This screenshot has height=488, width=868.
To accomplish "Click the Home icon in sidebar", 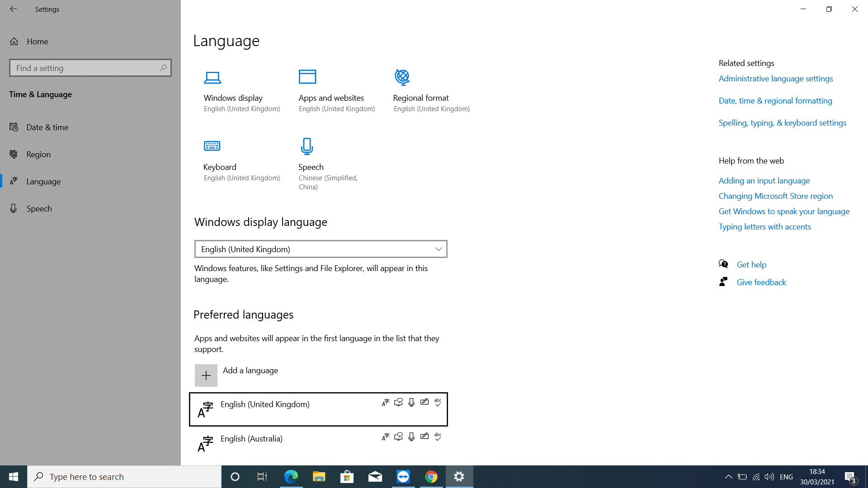I will coord(14,42).
